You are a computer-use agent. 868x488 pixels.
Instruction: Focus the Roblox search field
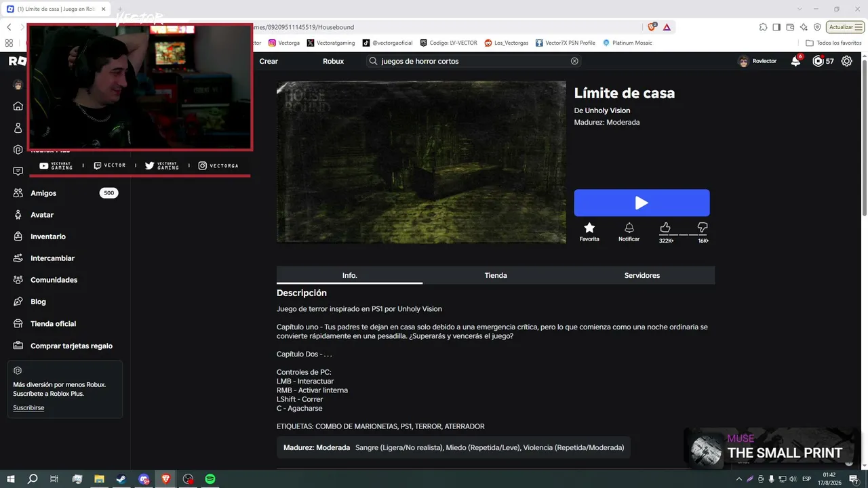click(x=475, y=61)
